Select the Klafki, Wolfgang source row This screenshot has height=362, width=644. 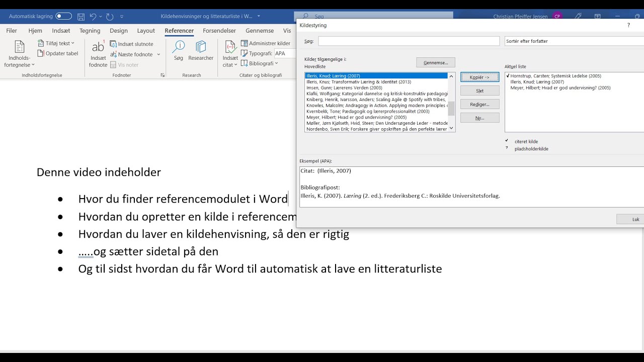pyautogui.click(x=376, y=94)
